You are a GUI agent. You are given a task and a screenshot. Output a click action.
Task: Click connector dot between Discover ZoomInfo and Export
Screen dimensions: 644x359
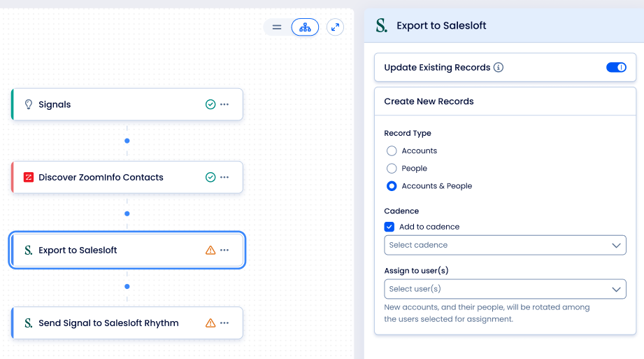point(127,213)
